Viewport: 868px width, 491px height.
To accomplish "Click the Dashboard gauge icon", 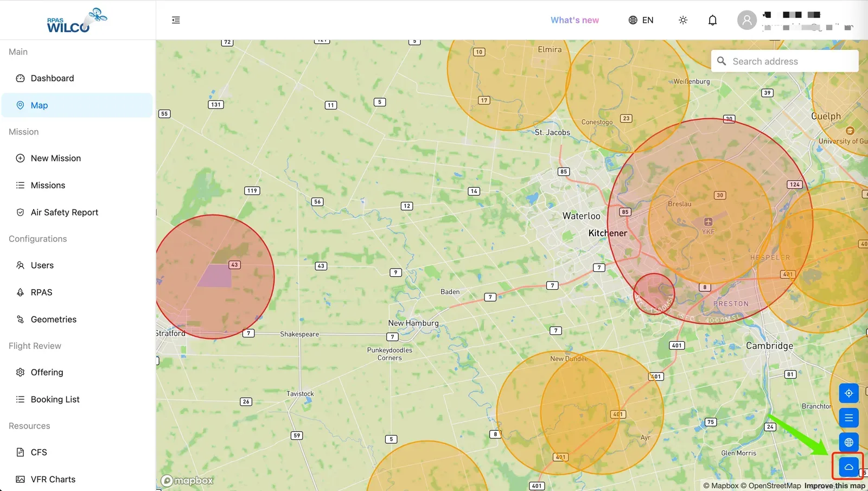I will coord(20,78).
